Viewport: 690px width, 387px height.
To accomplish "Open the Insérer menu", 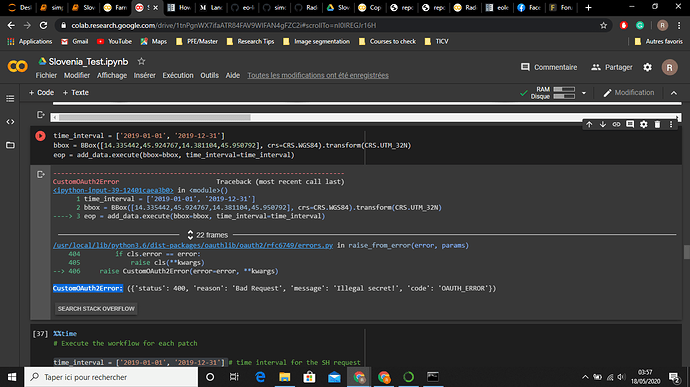I will pyautogui.click(x=144, y=75).
